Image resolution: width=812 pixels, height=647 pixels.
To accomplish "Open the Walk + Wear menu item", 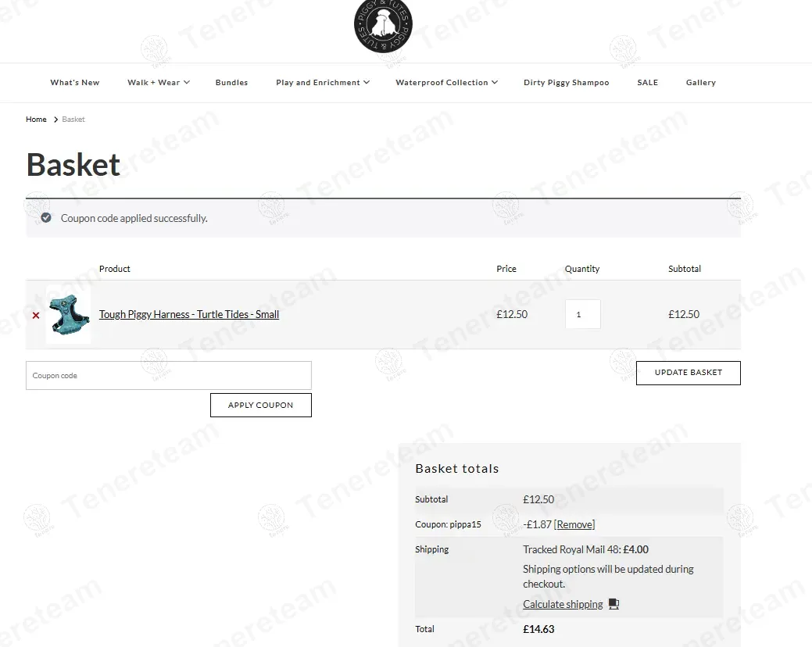I will 153,82.
